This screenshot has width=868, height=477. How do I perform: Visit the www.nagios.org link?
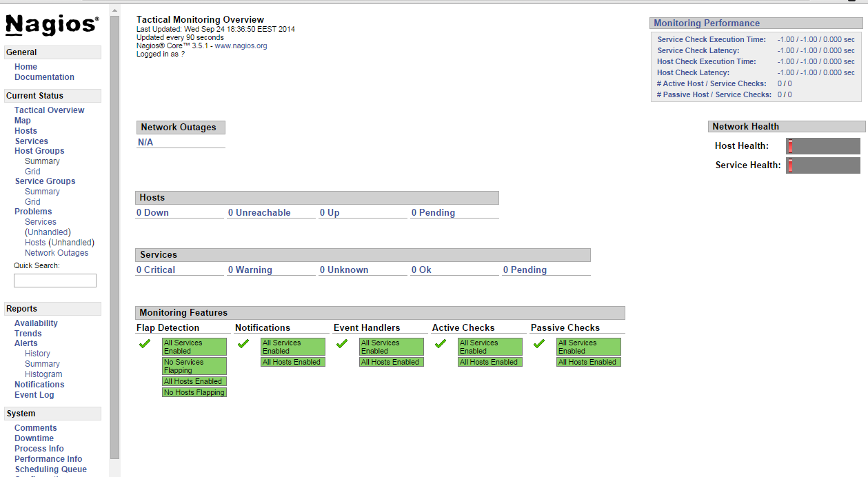(x=241, y=46)
